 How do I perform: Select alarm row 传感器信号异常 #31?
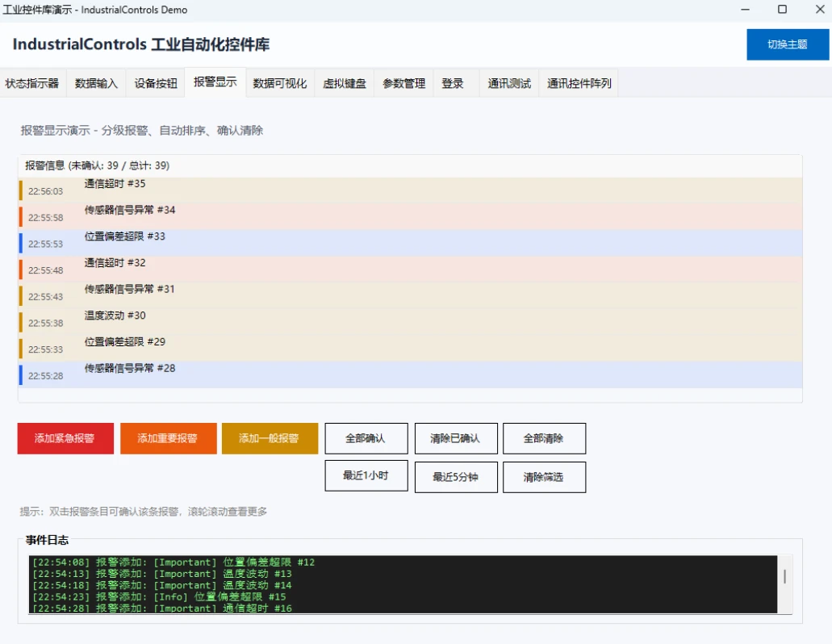click(410, 295)
